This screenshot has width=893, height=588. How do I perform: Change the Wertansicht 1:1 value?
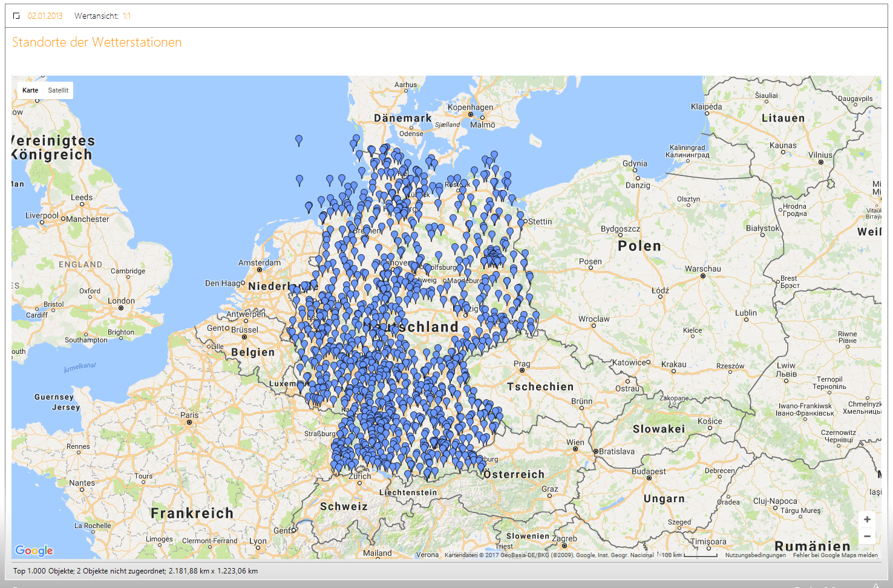click(x=126, y=16)
